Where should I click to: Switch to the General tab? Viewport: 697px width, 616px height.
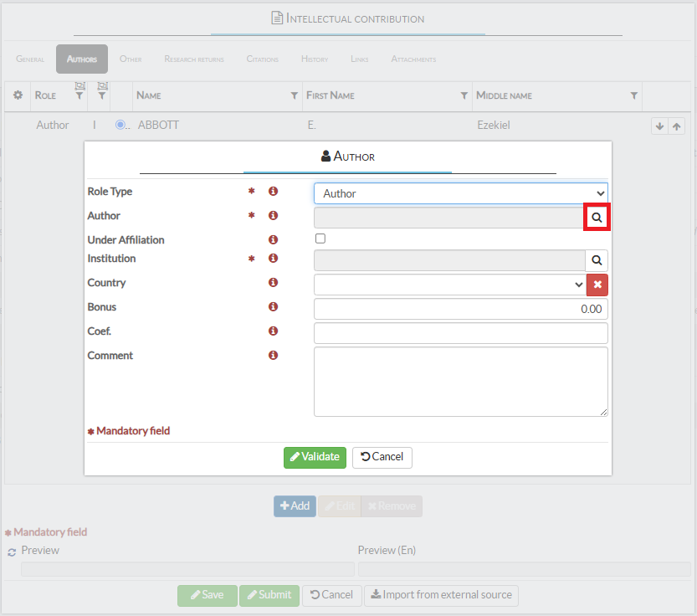tap(30, 59)
